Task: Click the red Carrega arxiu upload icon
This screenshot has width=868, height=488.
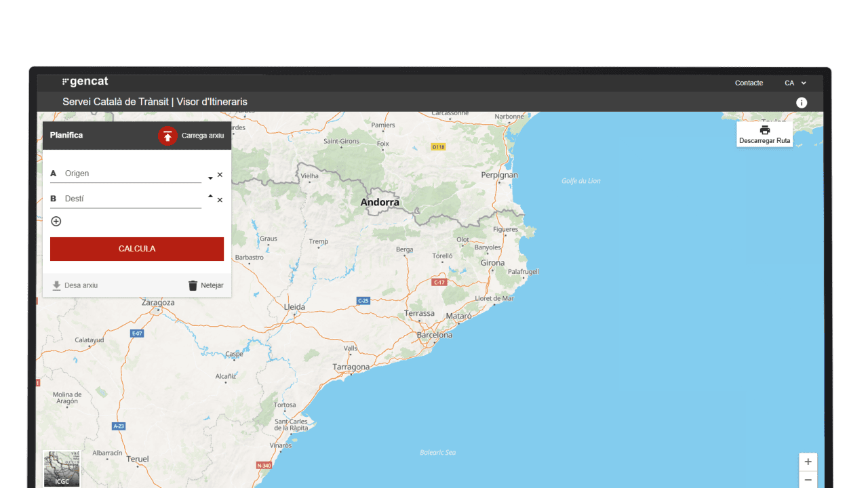Action: [x=167, y=136]
